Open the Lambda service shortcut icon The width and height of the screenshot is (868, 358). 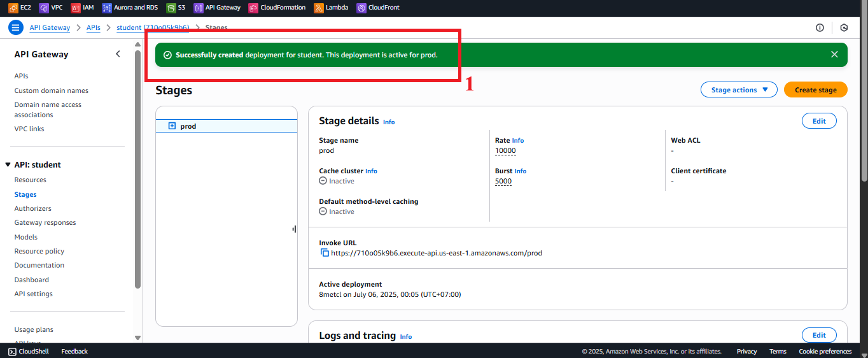(319, 8)
